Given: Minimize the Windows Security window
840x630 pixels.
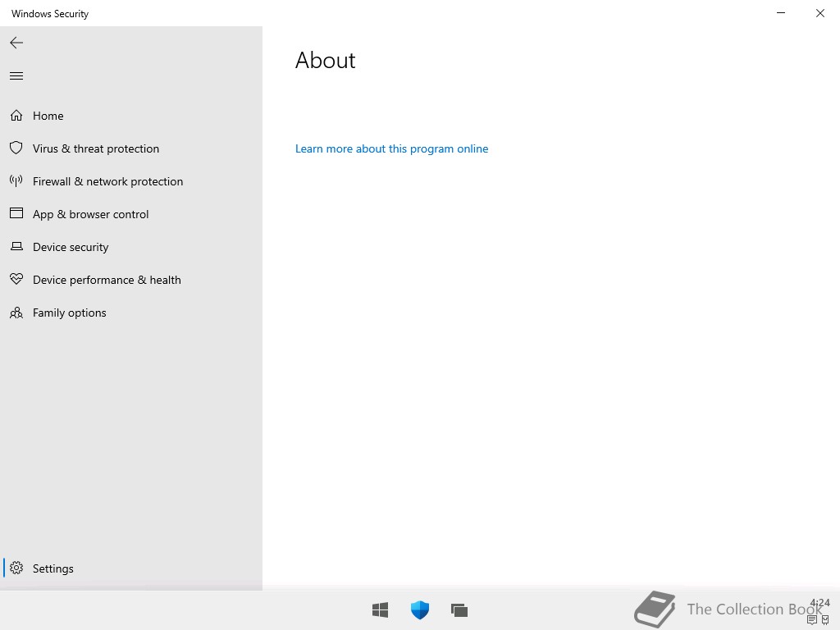Looking at the screenshot, I should [781, 13].
